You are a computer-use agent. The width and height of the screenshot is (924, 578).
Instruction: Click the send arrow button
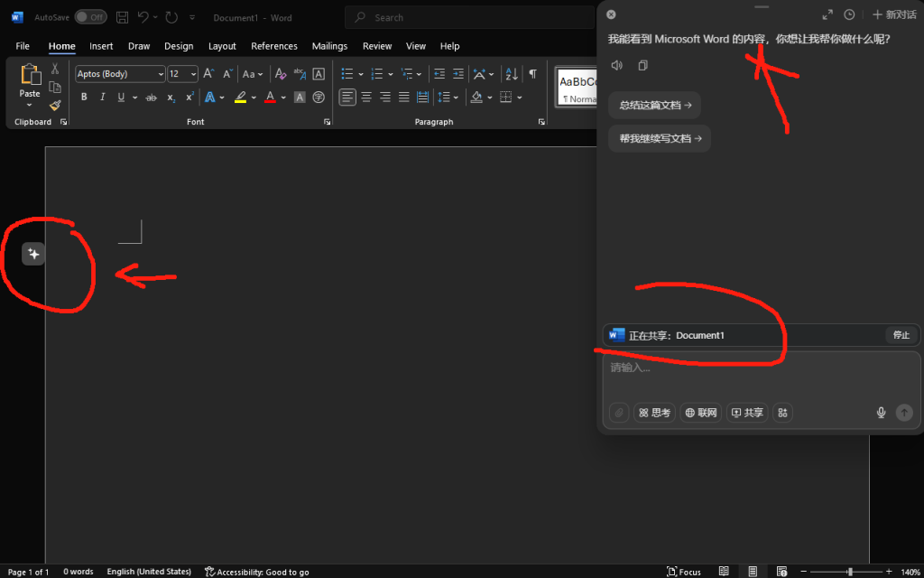(x=904, y=413)
